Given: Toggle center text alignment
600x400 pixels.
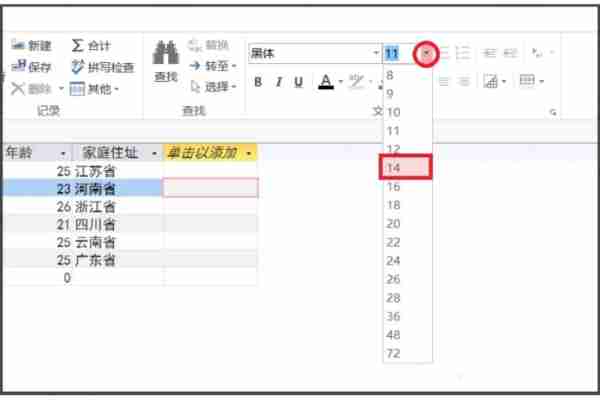Looking at the screenshot, I should tap(444, 82).
